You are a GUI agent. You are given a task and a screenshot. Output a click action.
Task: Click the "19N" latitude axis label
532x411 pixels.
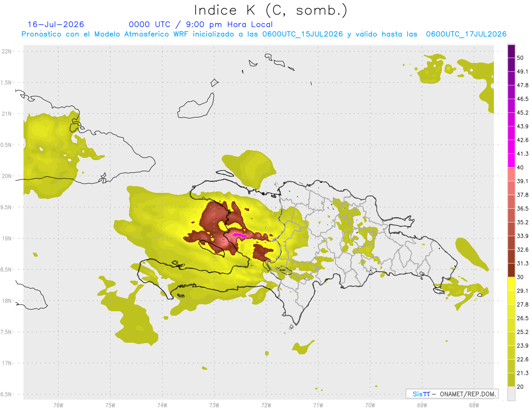point(7,239)
